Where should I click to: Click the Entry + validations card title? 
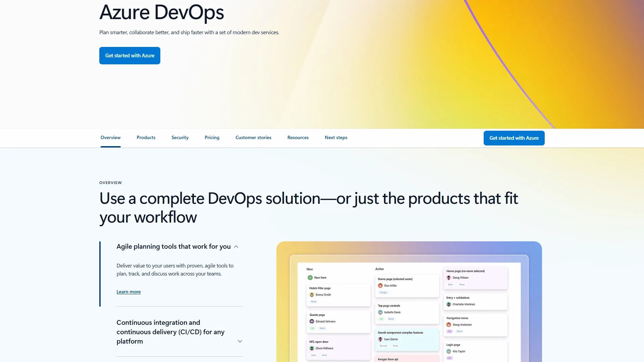pos(458,298)
